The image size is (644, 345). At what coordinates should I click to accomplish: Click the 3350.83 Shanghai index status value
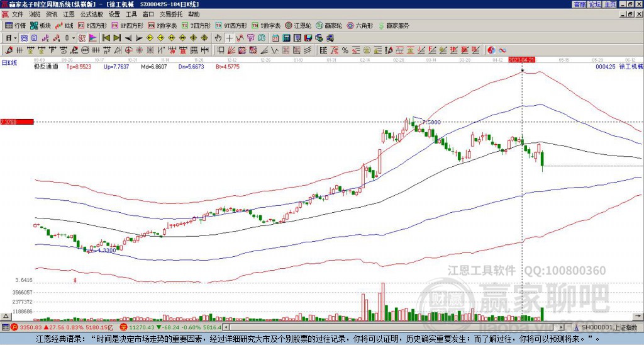(x=31, y=327)
